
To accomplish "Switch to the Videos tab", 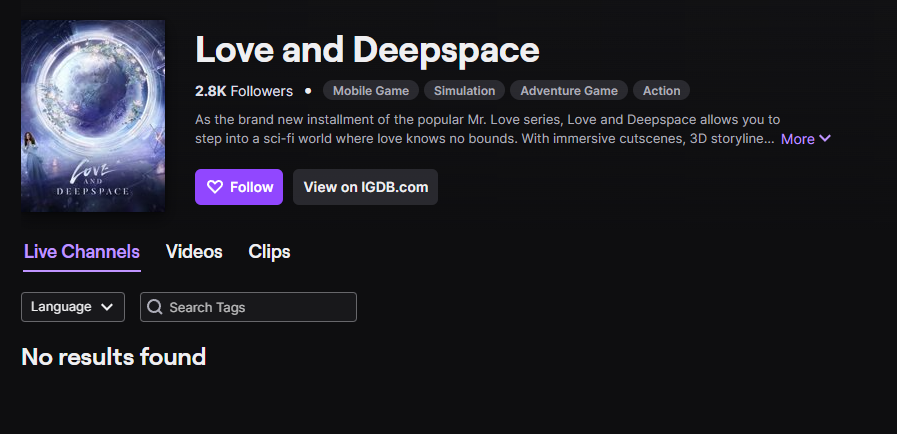I will (194, 252).
